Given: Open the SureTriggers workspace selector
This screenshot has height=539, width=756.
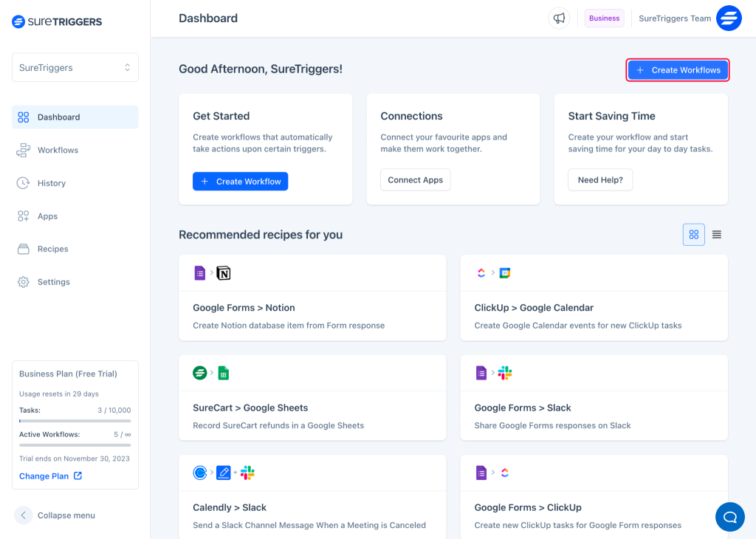Looking at the screenshot, I should (x=75, y=67).
